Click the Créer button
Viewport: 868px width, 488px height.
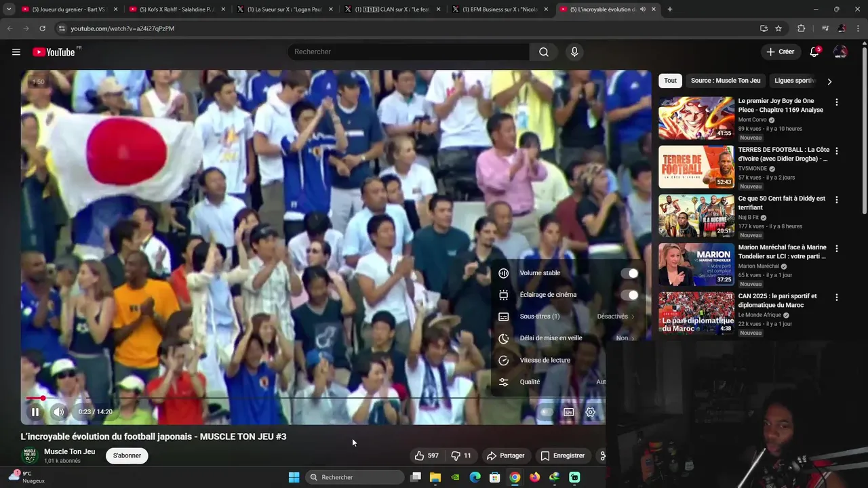point(780,52)
